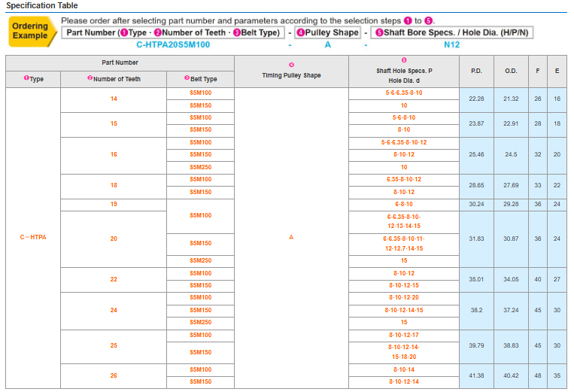Click O.D. value 22.91
Viewport: 574px width, 392px height.
tap(511, 123)
